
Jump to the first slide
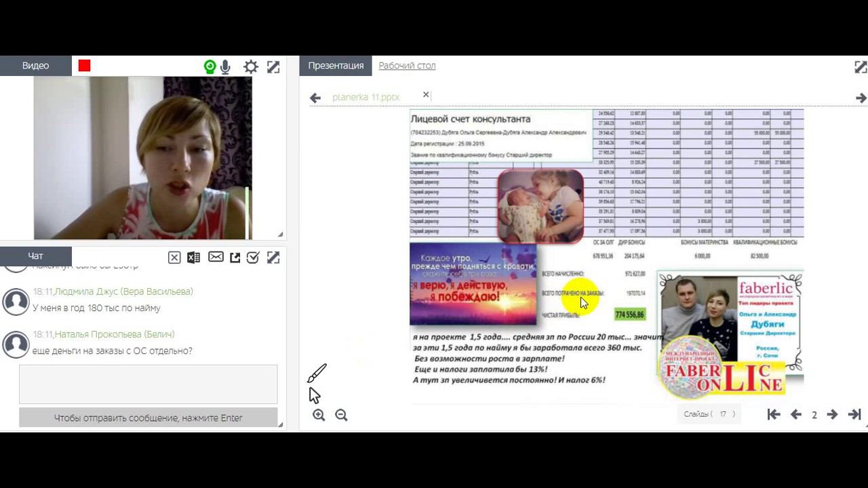[x=774, y=415]
